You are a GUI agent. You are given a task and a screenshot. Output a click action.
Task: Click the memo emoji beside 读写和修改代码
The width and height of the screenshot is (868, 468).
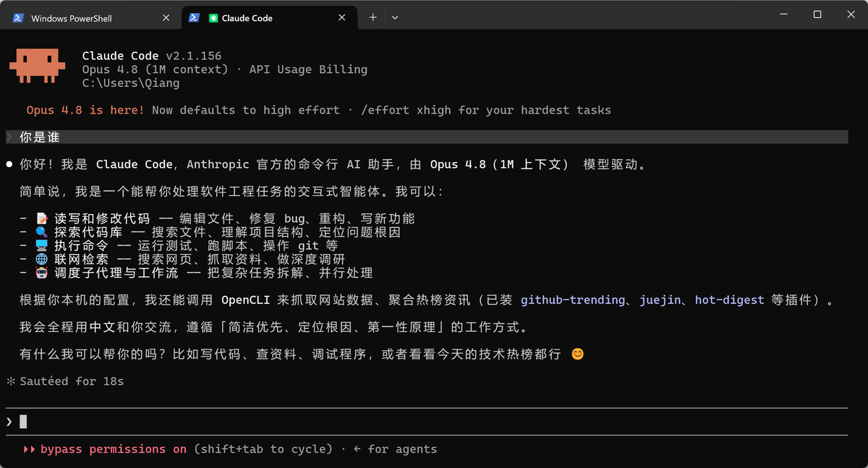coord(41,218)
